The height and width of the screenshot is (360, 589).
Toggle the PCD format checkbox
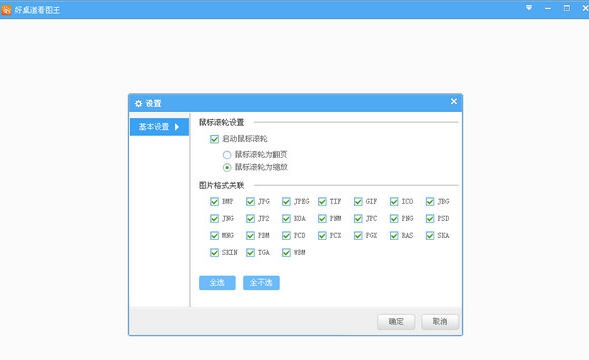pos(286,236)
